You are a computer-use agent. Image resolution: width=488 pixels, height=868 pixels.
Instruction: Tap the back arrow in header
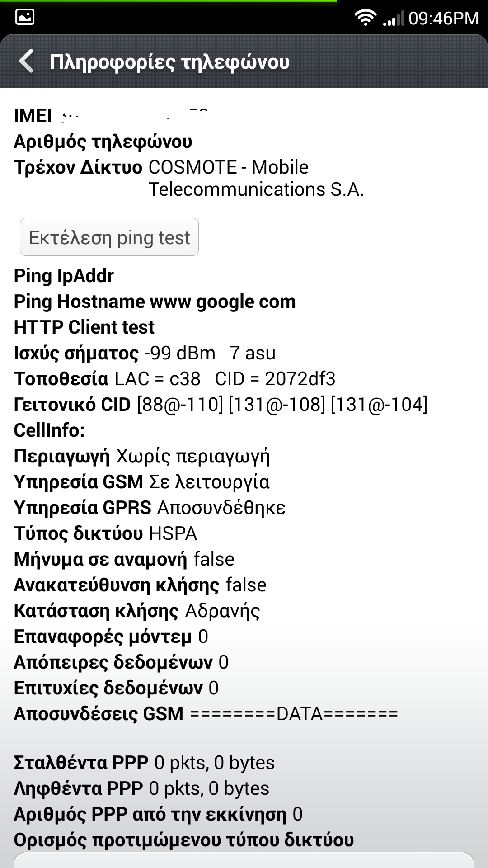point(26,61)
